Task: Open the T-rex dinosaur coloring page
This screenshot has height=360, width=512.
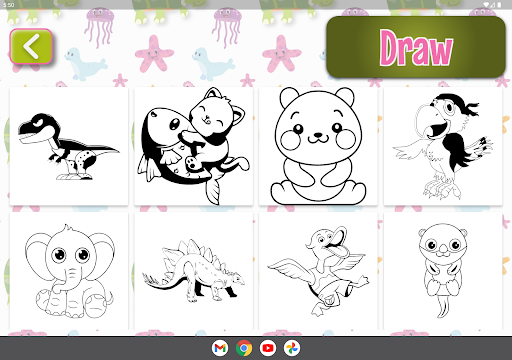Action: point(69,146)
